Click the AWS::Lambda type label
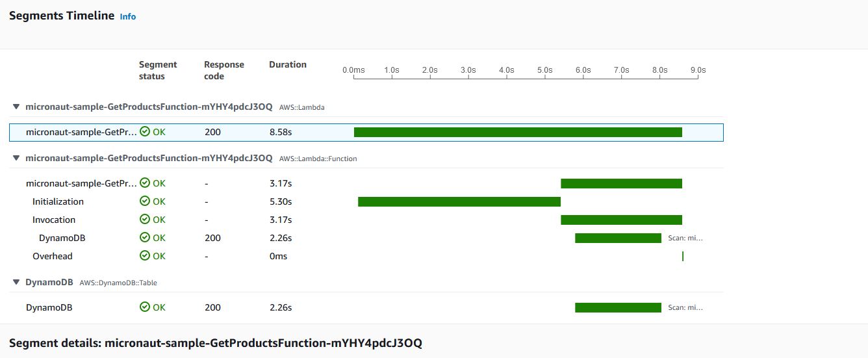 pos(301,107)
